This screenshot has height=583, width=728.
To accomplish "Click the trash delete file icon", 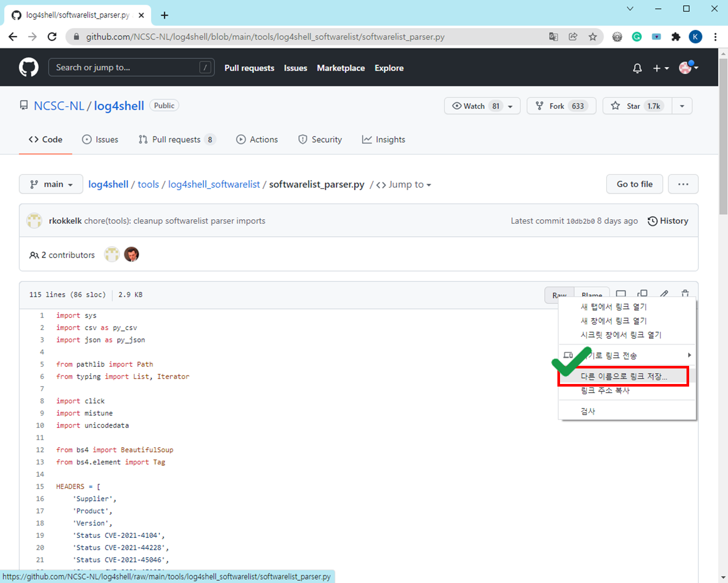I will click(x=685, y=293).
